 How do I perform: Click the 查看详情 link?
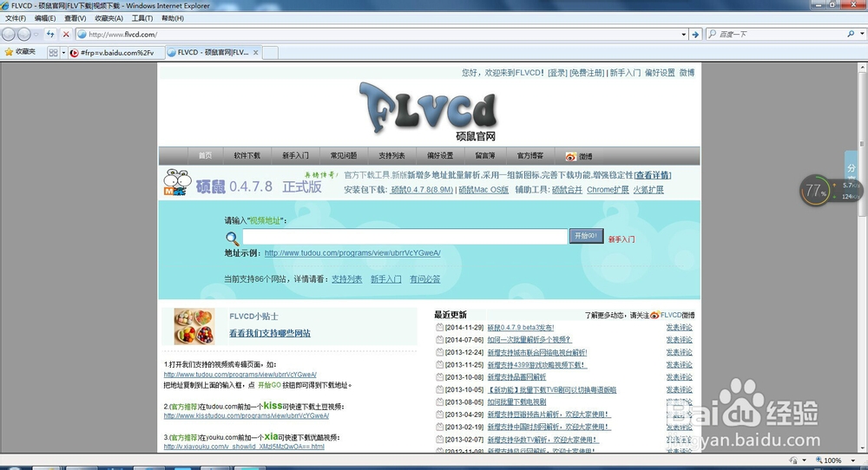(x=653, y=175)
